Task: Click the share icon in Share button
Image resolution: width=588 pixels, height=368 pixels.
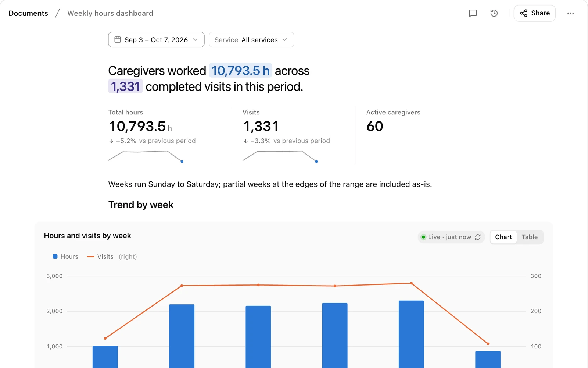Action: 524,13
